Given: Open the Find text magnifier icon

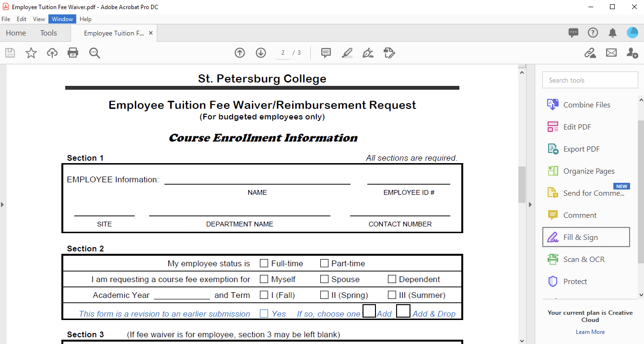Looking at the screenshot, I should [x=94, y=53].
